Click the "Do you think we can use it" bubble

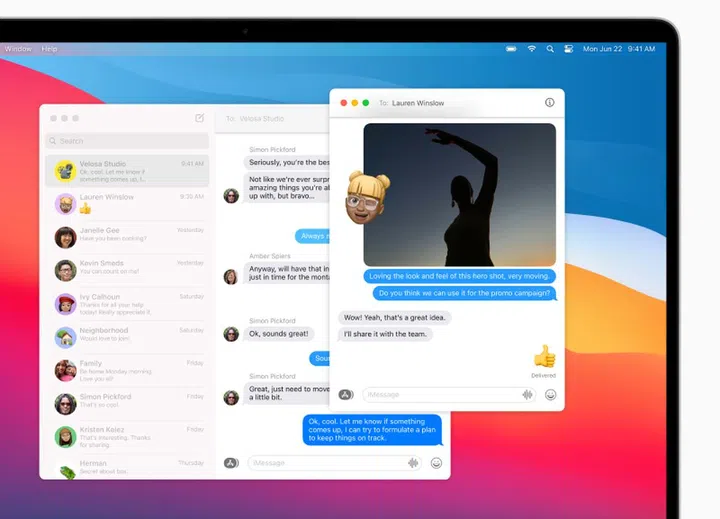(464, 293)
